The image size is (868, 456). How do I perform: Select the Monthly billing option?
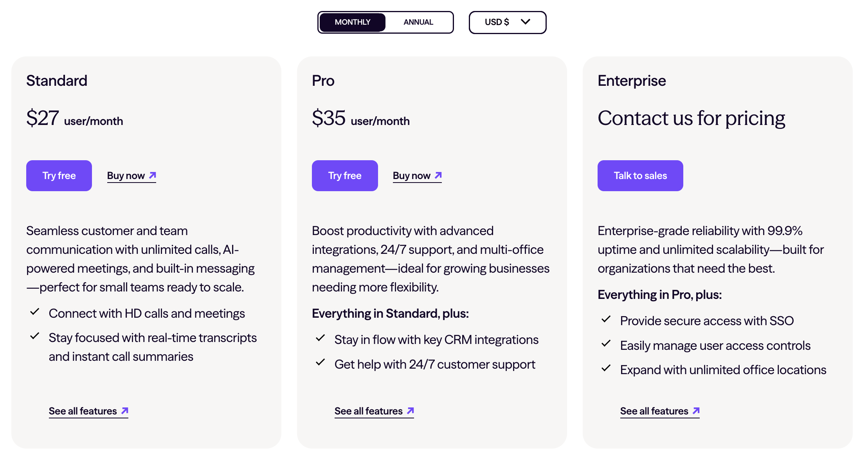click(353, 22)
